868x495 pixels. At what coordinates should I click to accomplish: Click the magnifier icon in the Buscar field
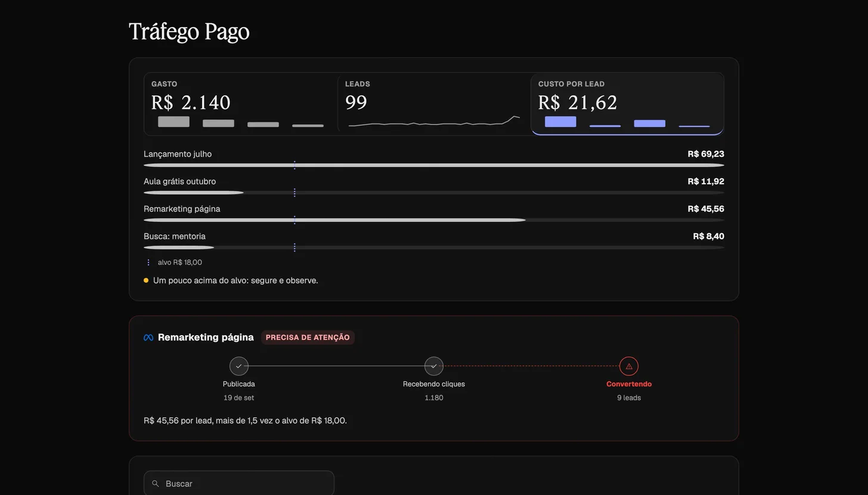tap(156, 484)
